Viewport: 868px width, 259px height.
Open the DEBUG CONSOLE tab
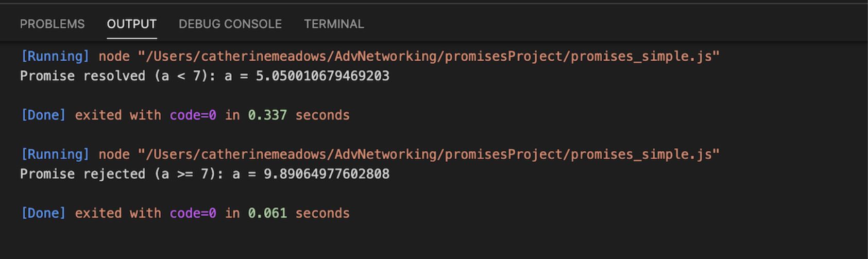click(x=230, y=24)
